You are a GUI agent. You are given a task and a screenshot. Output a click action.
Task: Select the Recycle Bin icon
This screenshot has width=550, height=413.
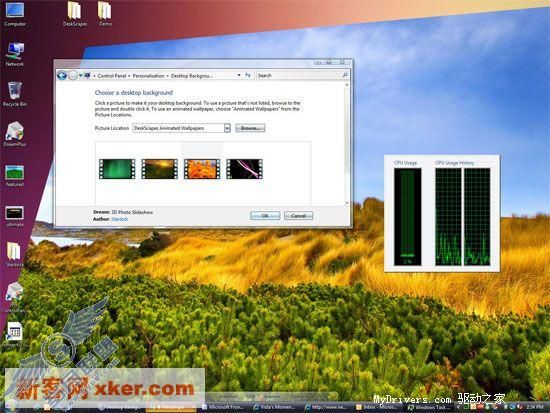click(x=15, y=94)
